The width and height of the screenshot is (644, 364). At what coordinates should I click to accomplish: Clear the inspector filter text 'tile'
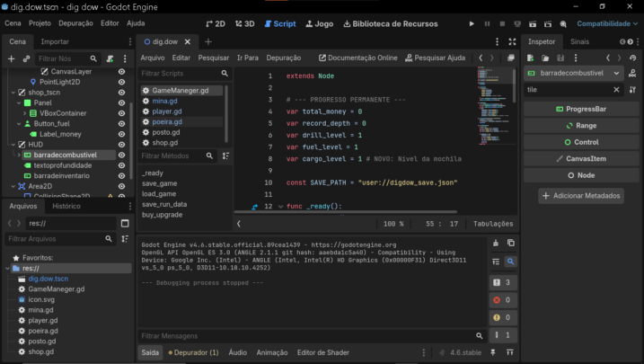point(616,90)
